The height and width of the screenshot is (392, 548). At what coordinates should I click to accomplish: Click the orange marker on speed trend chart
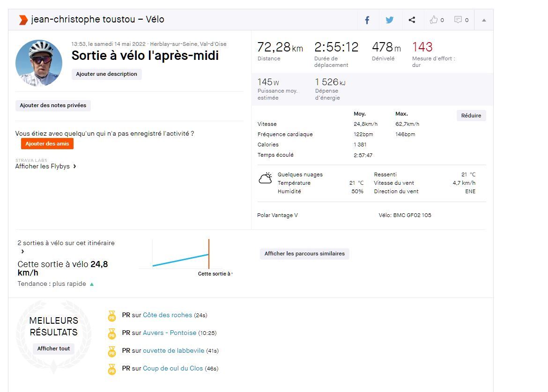coord(209,254)
